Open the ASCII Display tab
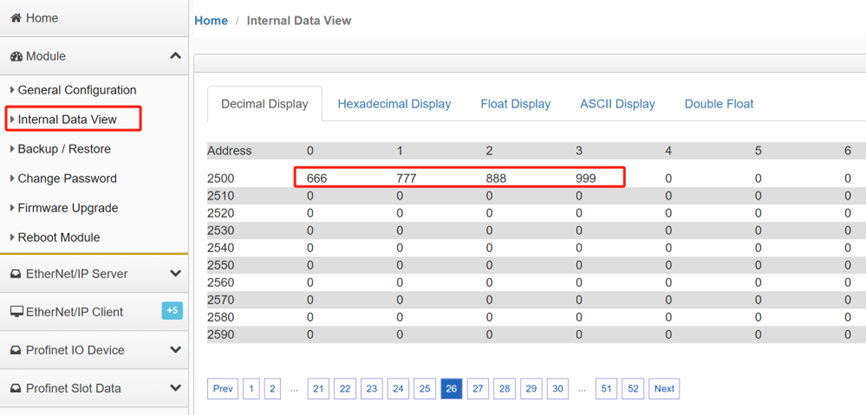This screenshot has width=866, height=415. click(617, 104)
